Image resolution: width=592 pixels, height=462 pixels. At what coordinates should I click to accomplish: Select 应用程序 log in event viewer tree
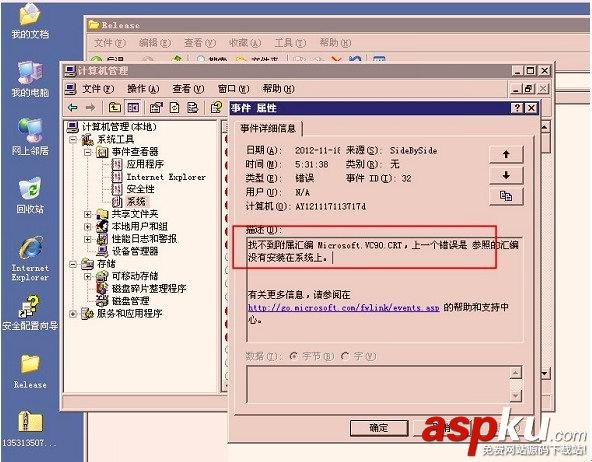145,164
